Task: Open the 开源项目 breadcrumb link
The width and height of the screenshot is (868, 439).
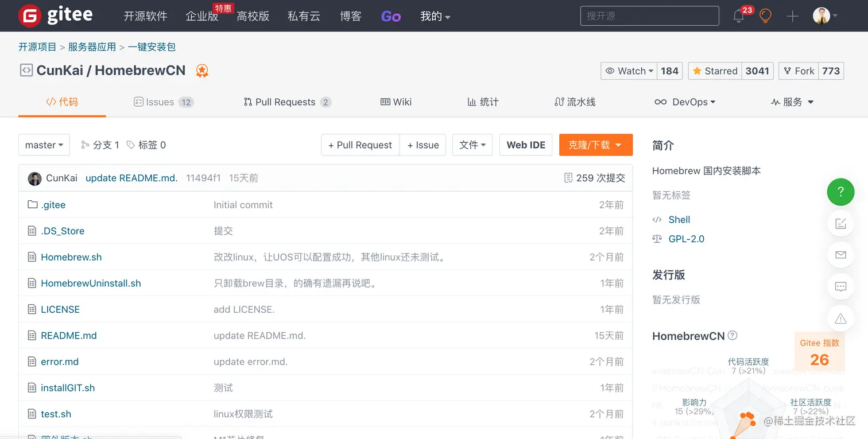Action: pos(37,47)
